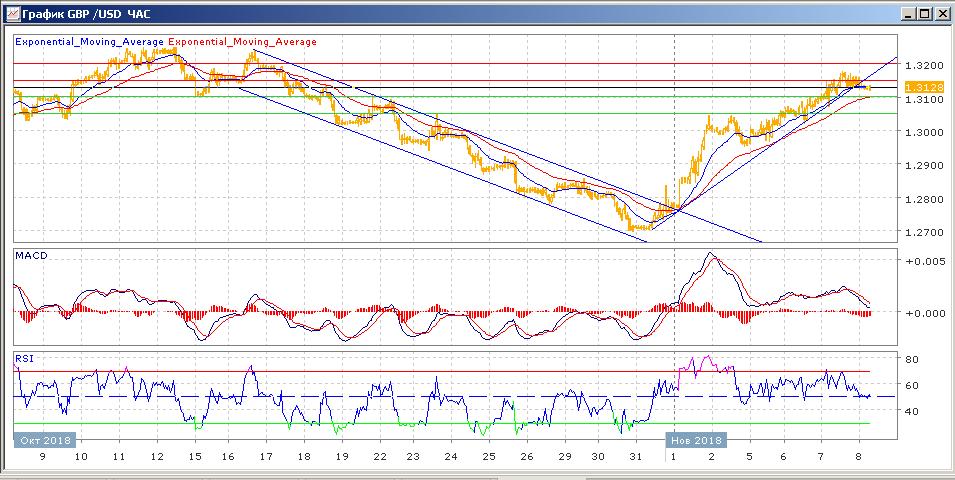
Task: Click the 'Окт 2018' month marker
Action: pyautogui.click(x=42, y=439)
